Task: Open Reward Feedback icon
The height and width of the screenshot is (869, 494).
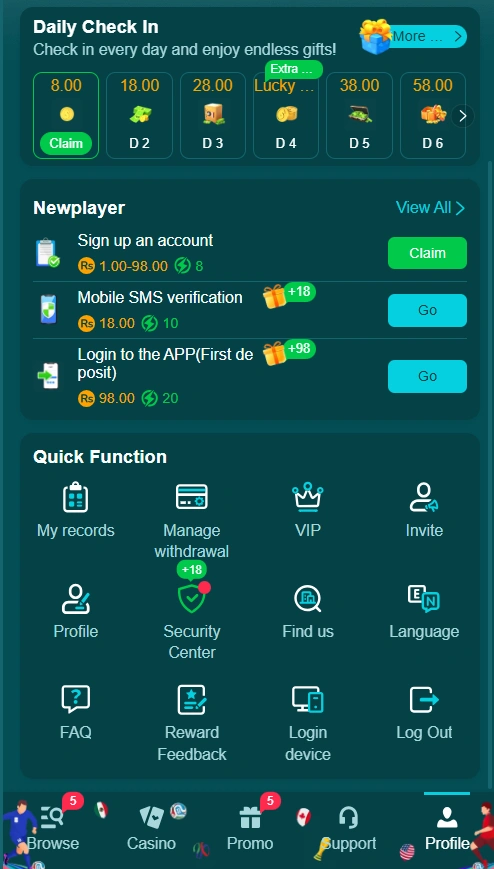Action: pos(192,699)
